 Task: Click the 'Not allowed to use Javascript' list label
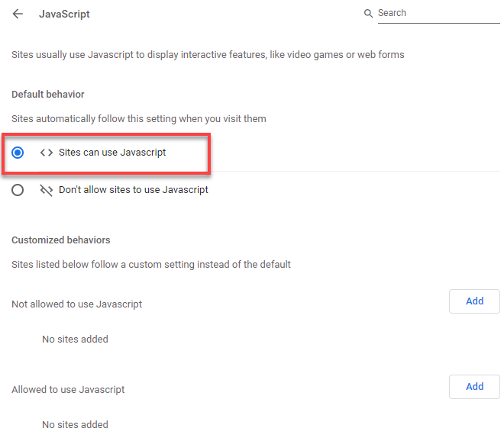pos(77,304)
